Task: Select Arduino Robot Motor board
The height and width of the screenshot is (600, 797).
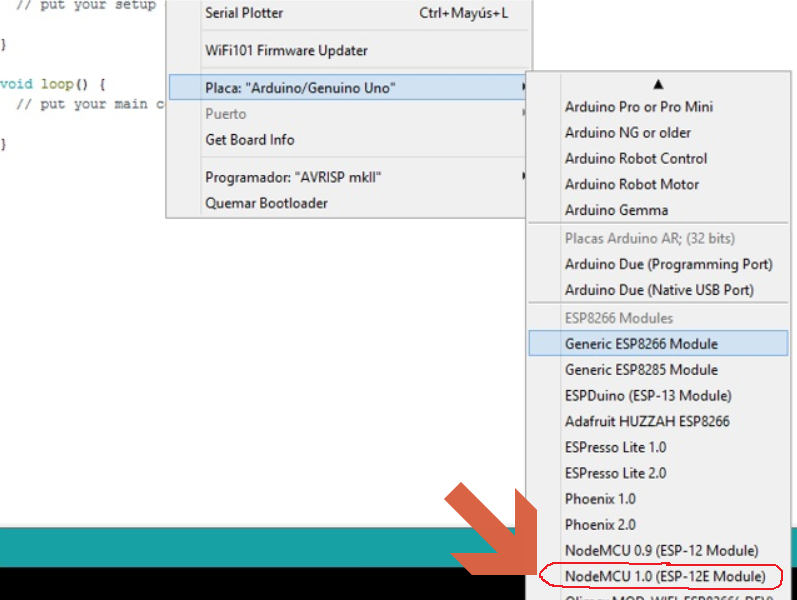Action: click(x=658, y=185)
